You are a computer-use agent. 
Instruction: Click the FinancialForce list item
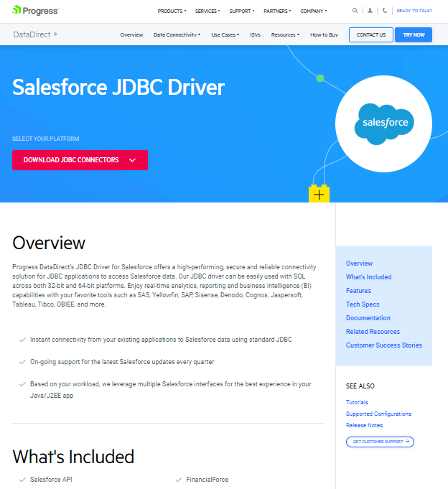(207, 480)
